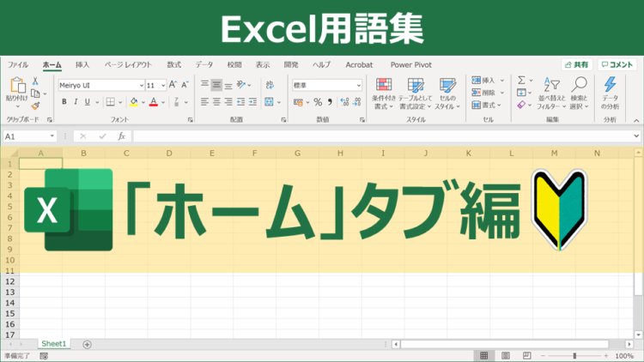
Task: Expand the formula bar chevron
Action: [636, 136]
